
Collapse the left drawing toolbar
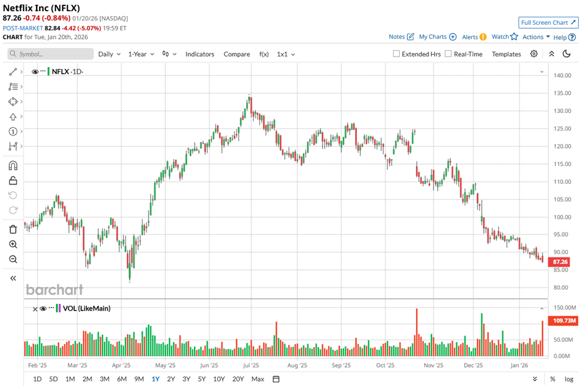point(13,278)
